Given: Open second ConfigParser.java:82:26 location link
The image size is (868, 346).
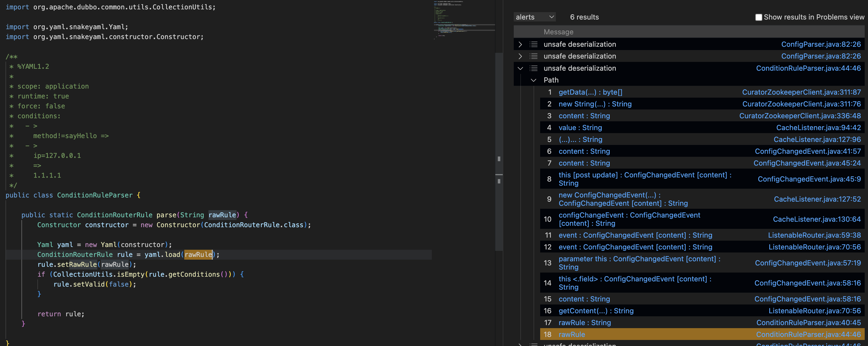Looking at the screenshot, I should coord(821,56).
